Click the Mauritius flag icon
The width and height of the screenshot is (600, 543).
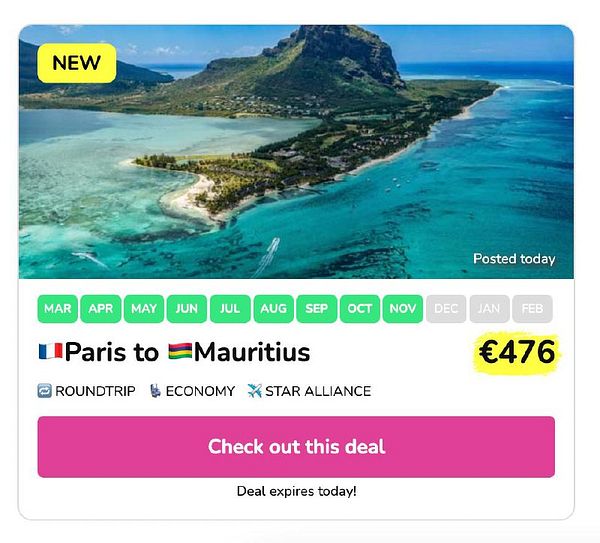tap(180, 351)
